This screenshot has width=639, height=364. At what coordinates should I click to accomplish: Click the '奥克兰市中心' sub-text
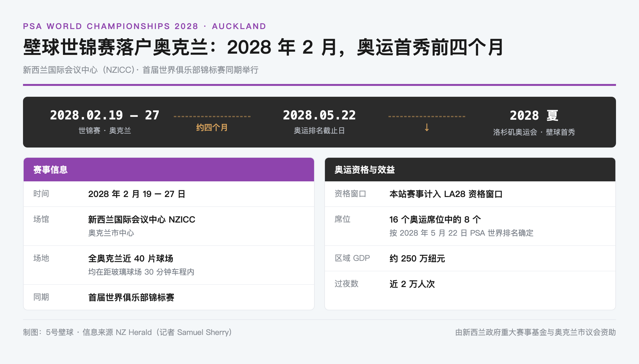tap(111, 233)
